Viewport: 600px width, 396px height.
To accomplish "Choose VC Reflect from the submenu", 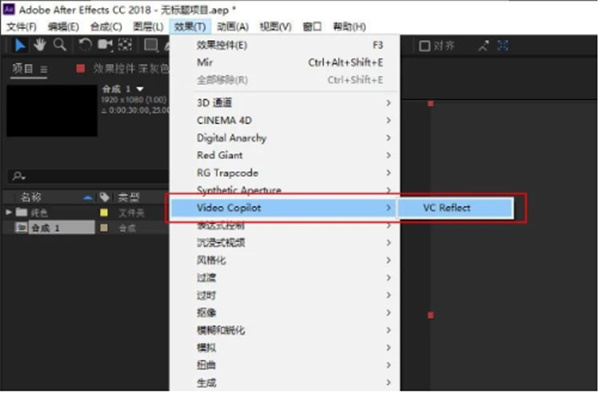I will [x=456, y=208].
